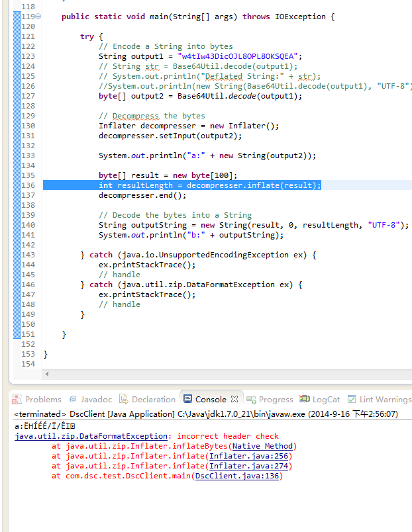The width and height of the screenshot is (412, 532).
Task: Open the java.util.zip.DataFormatException link
Action: click(91, 436)
